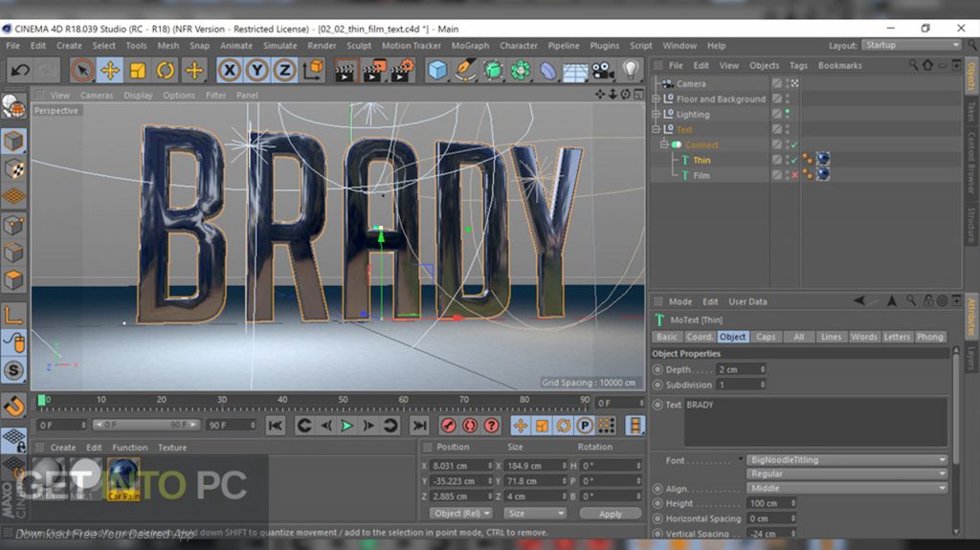The width and height of the screenshot is (980, 550).
Task: Click the Depth value field
Action: pyautogui.click(x=737, y=369)
